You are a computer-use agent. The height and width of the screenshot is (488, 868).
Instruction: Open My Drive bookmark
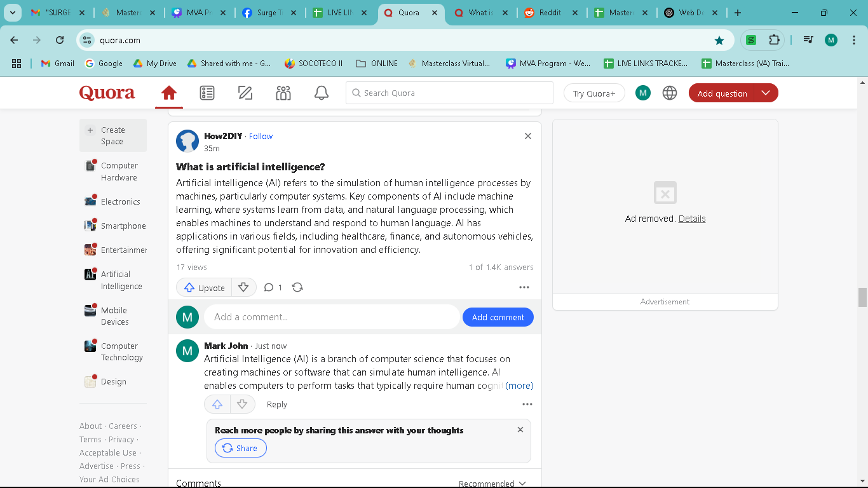154,64
